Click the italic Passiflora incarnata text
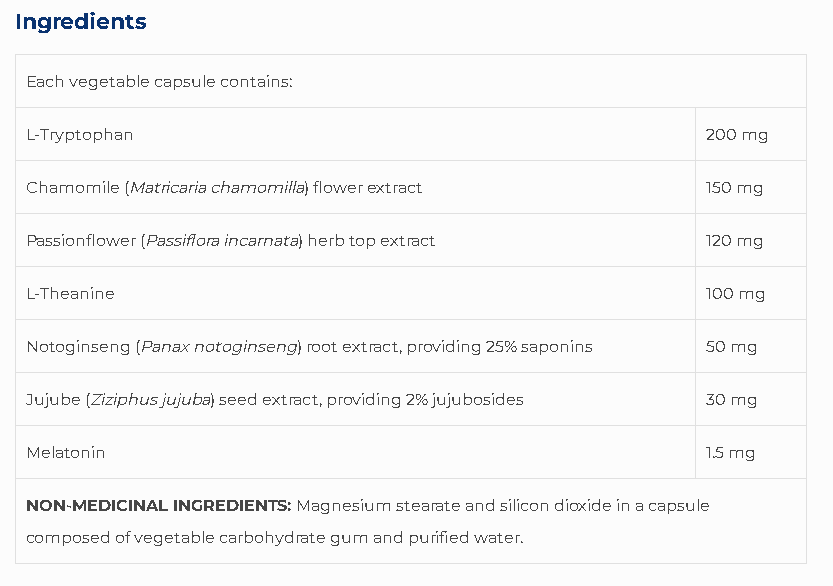Viewport: 833px width, 586px height. pos(223,241)
